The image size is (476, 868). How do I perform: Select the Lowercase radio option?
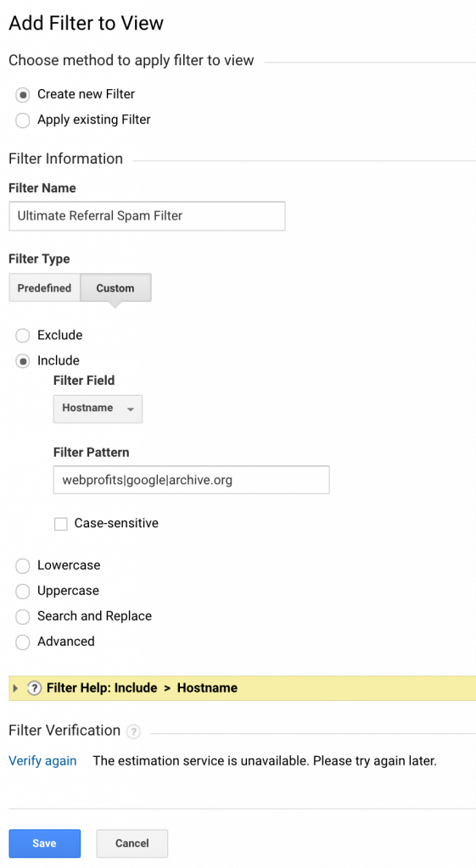coord(23,565)
